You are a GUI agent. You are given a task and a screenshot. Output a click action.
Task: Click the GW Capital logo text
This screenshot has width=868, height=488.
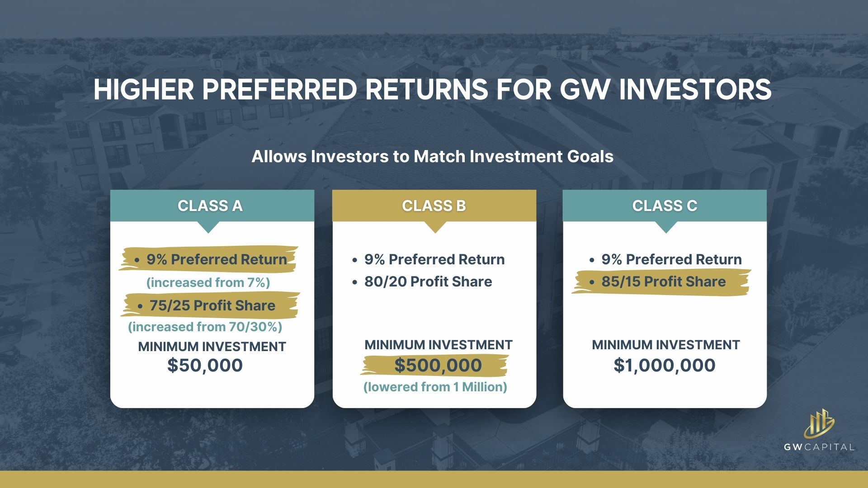[819, 447]
